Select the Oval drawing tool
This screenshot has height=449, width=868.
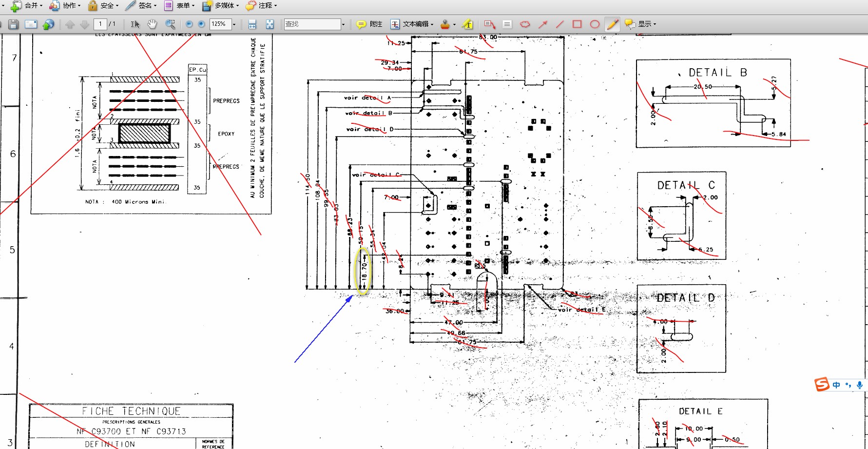(x=595, y=24)
